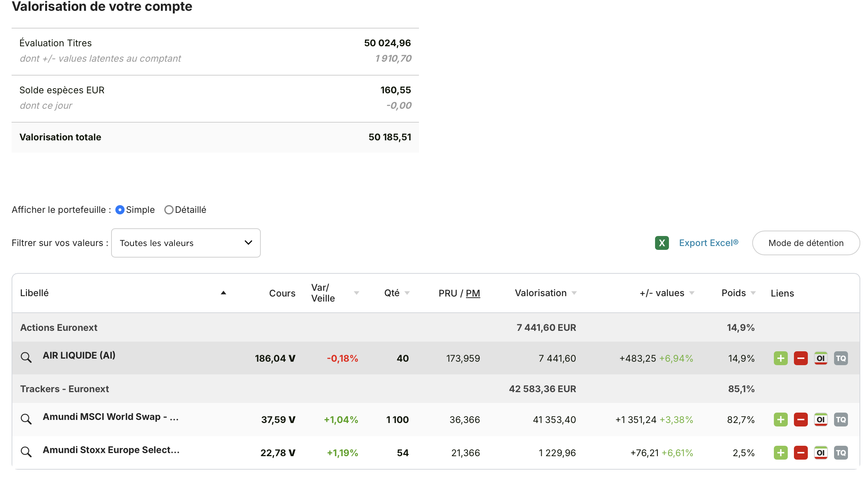Open the Amundi Stoxx Europe Select name
Viewport: 868px width, 482px height.
point(111,450)
